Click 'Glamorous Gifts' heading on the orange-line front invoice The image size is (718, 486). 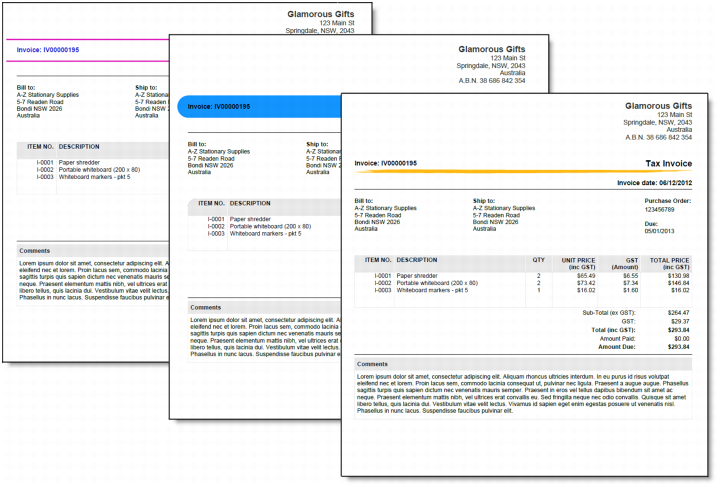point(658,106)
